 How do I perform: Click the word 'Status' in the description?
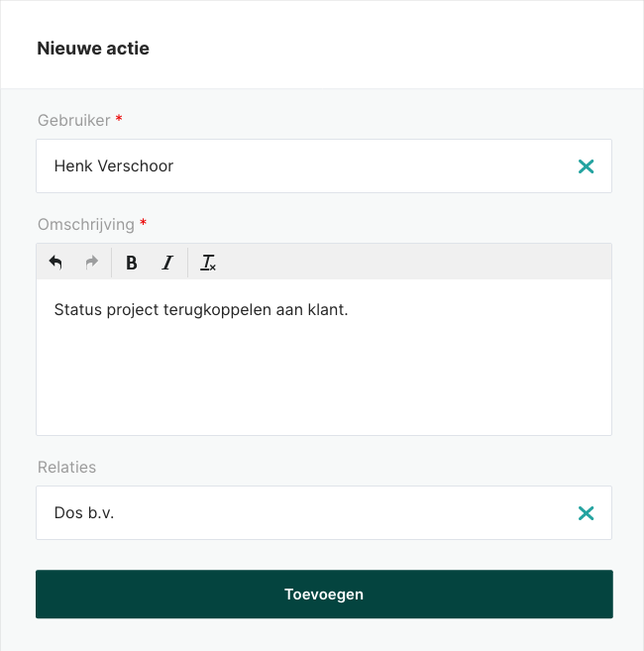click(x=77, y=310)
